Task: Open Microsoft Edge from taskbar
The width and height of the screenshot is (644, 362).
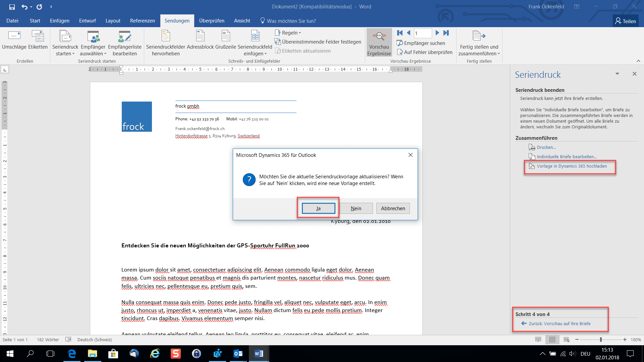Action: (72, 354)
